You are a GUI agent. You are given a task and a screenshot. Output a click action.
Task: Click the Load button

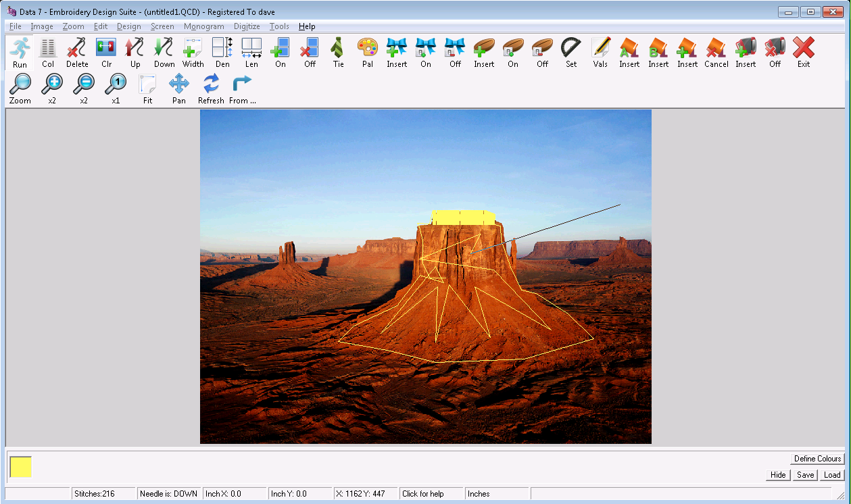(x=832, y=475)
